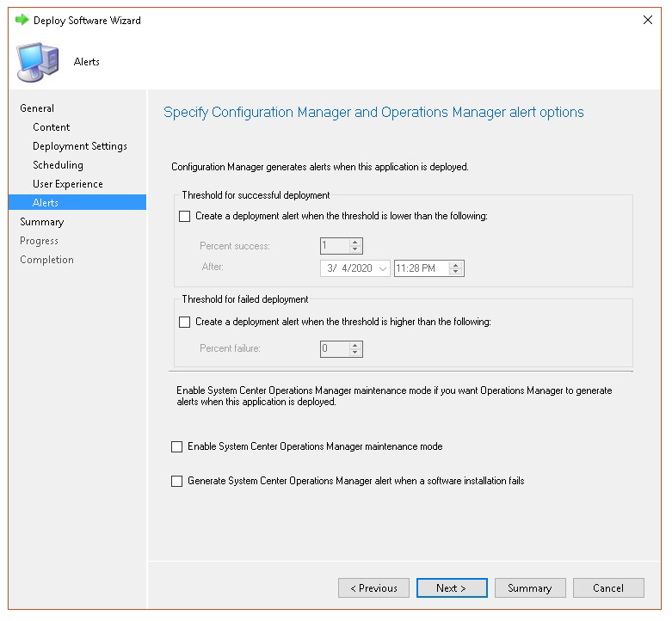Increase Percent success value with up arrow
The width and height of the screenshot is (672, 621).
click(355, 243)
